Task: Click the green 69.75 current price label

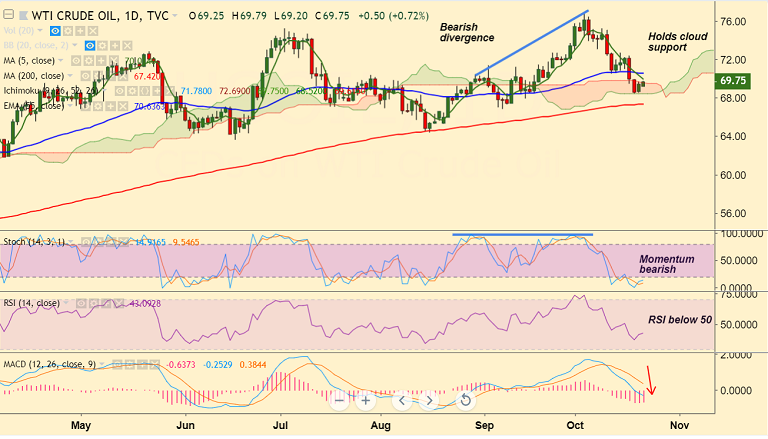Action: 733,81
